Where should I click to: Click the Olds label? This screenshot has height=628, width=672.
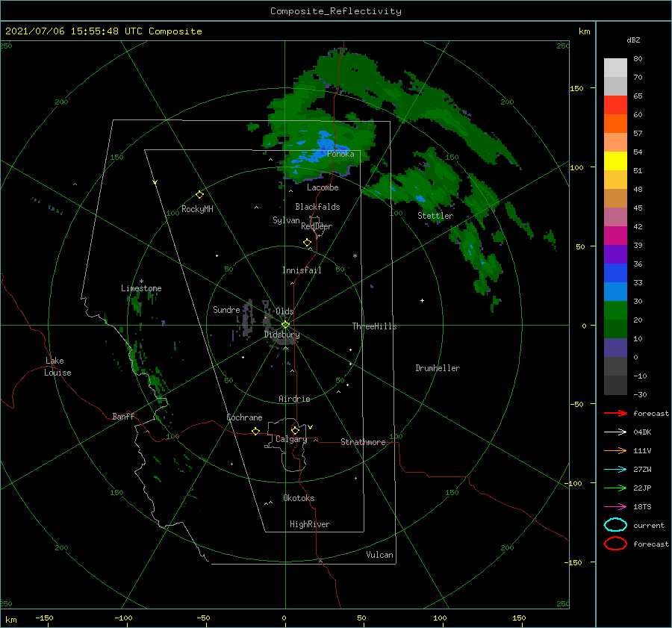point(284,311)
